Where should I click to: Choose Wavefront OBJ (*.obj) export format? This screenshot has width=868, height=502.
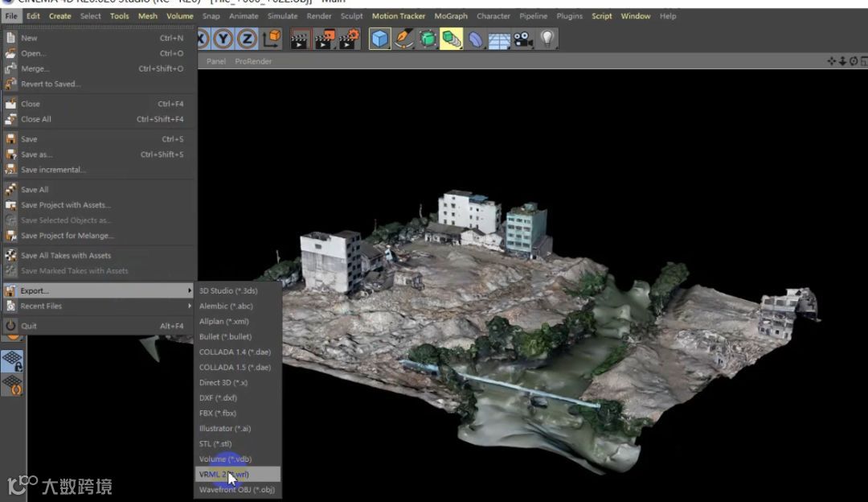click(x=237, y=489)
